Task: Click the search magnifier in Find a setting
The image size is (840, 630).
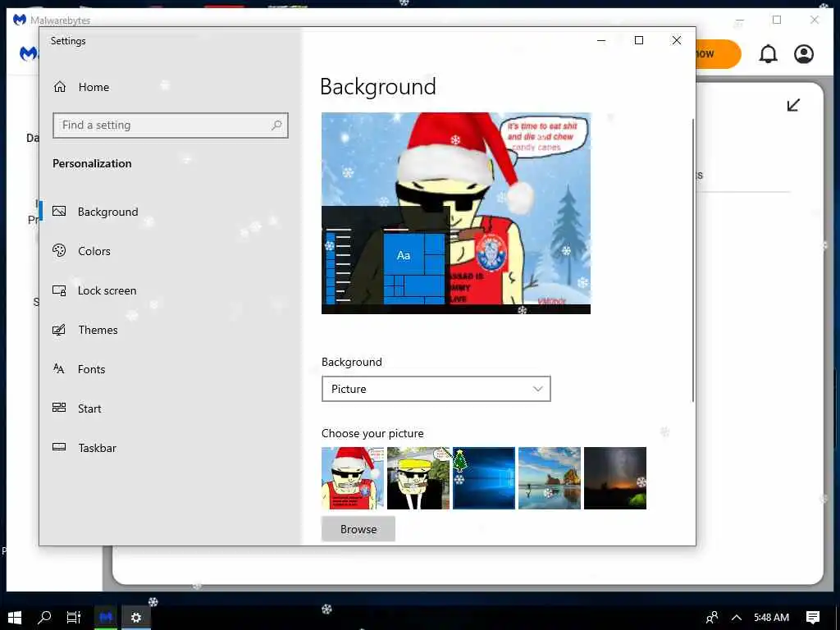Action: point(276,126)
